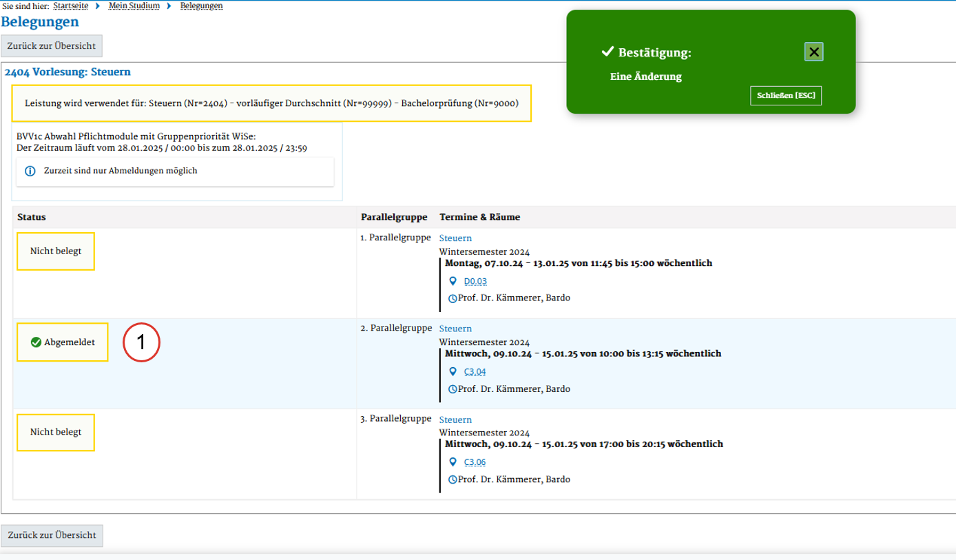Open the Belegungen breadcrumb link
The width and height of the screenshot is (956, 560).
point(201,6)
